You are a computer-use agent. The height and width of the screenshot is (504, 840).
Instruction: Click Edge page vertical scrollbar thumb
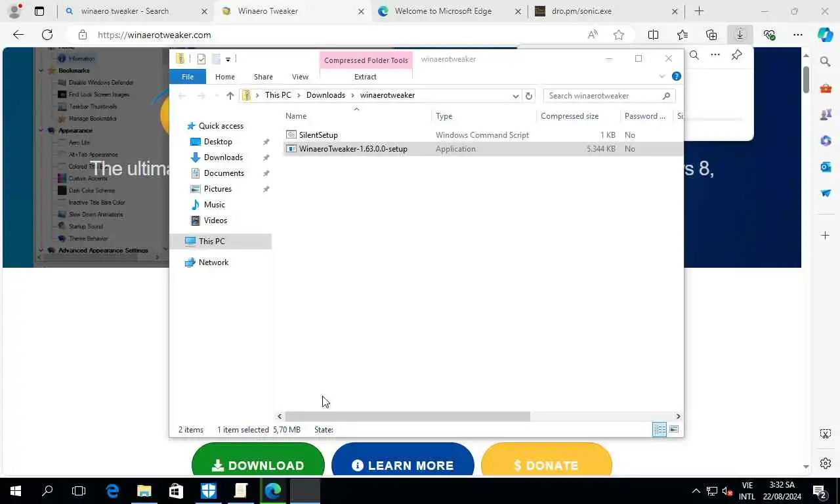(x=807, y=79)
